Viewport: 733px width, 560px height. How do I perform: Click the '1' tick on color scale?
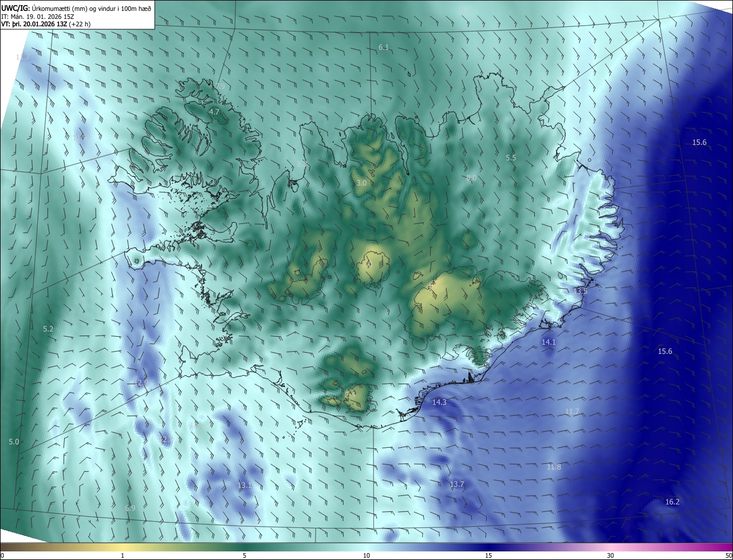pos(123,556)
